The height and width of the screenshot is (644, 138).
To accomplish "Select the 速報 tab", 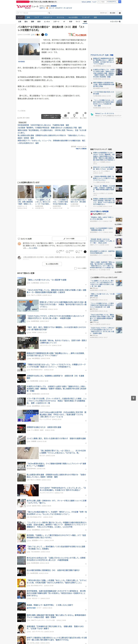I will [x=28, y=17].
